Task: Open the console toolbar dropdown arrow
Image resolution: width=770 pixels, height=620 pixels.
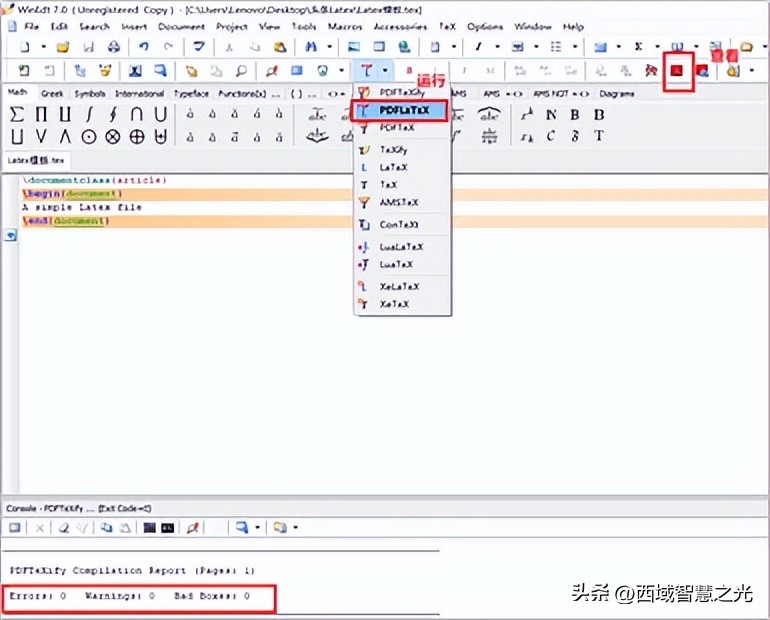Action: 257,528
